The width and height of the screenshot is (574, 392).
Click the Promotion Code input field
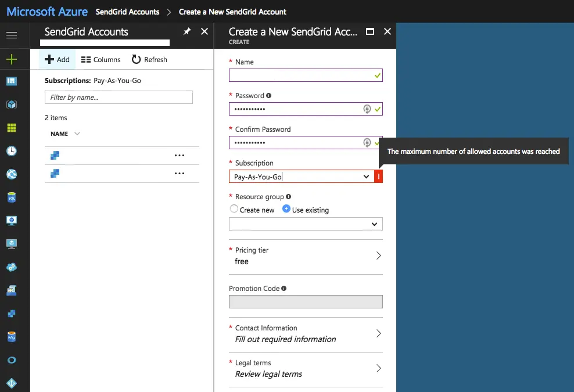(x=306, y=302)
